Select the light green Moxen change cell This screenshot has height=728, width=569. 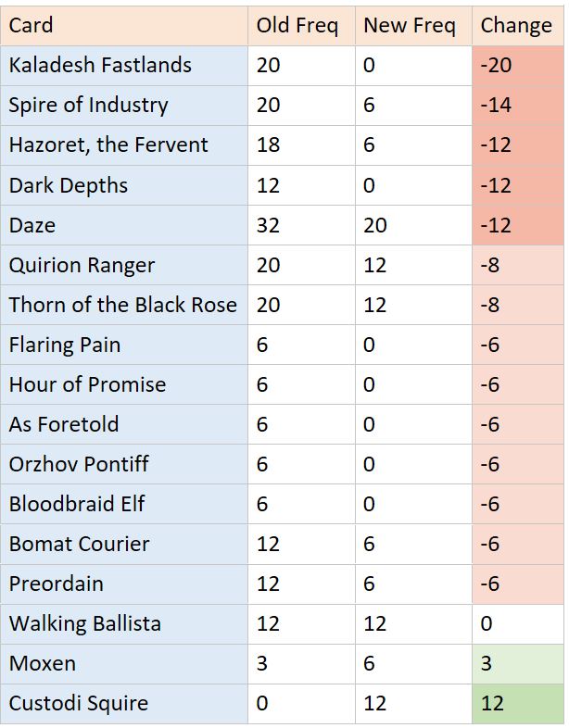(x=516, y=663)
